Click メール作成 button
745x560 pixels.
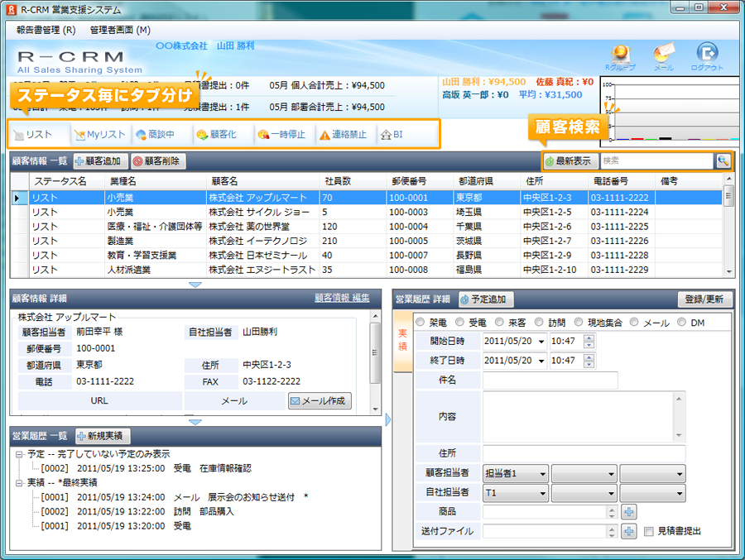[x=320, y=401]
